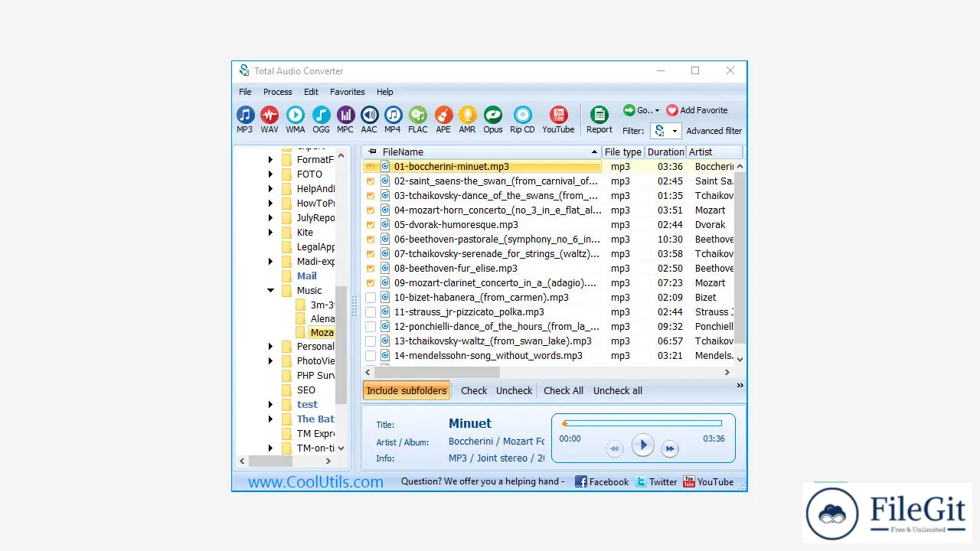Uncheck 02-saint_saens-the_swan file checkbox

click(x=371, y=181)
